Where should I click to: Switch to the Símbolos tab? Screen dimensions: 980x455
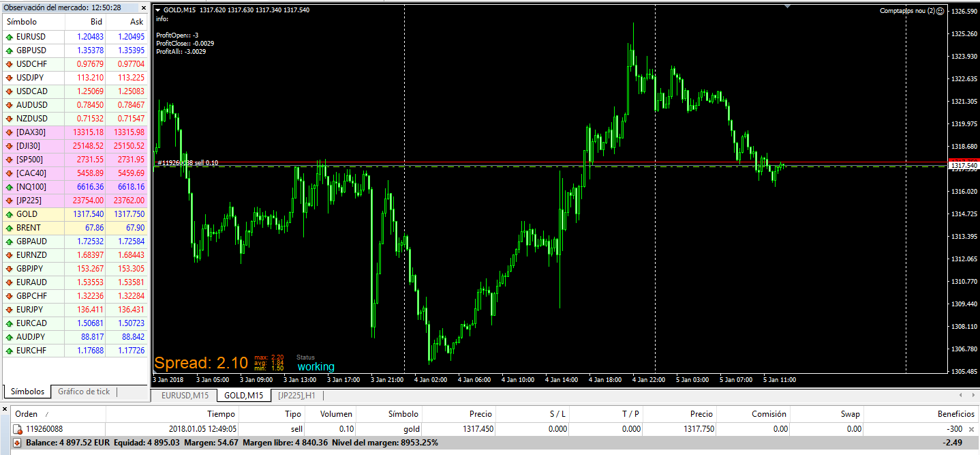point(28,392)
